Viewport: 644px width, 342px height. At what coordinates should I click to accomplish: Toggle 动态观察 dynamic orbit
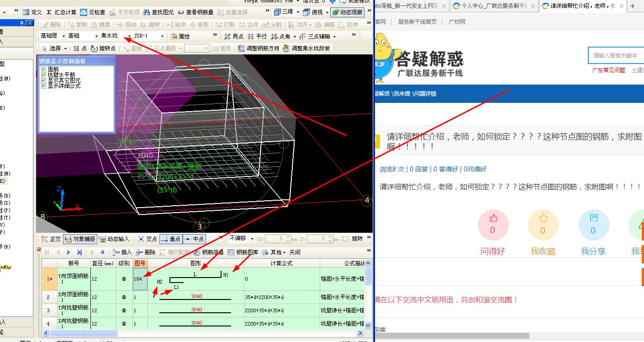(348, 12)
